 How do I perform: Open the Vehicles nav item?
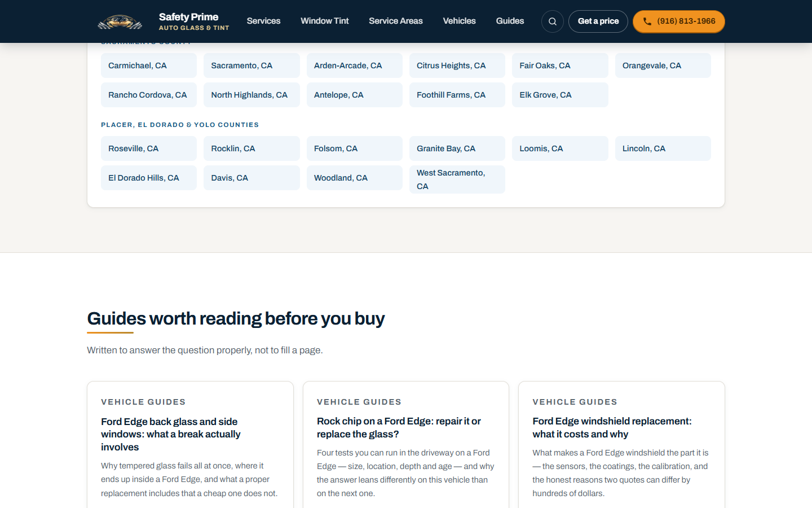coord(460,21)
